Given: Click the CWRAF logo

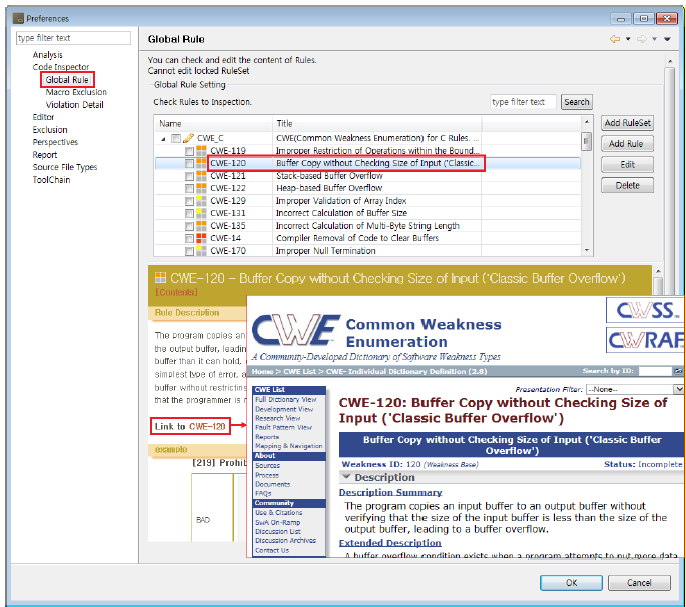Looking at the screenshot, I should click(646, 340).
